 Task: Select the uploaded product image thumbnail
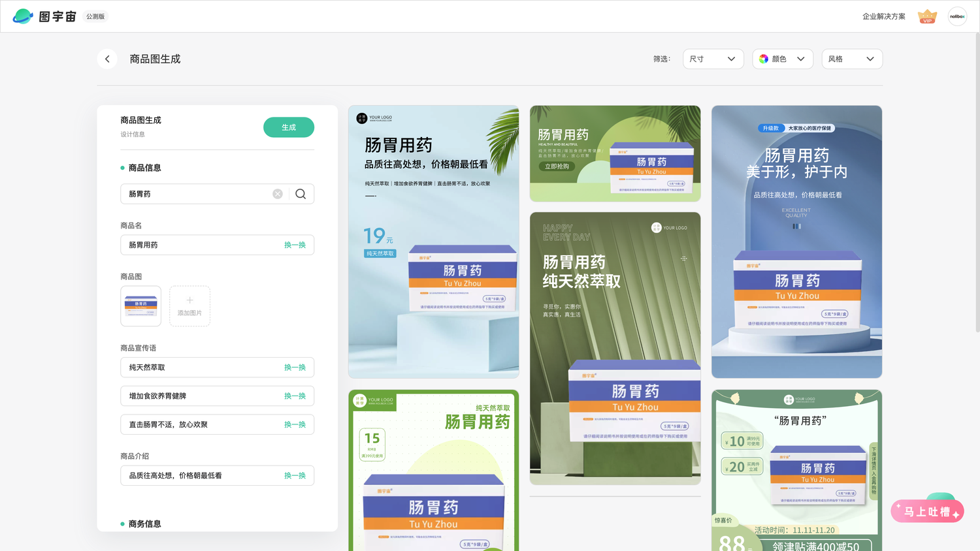pyautogui.click(x=140, y=306)
